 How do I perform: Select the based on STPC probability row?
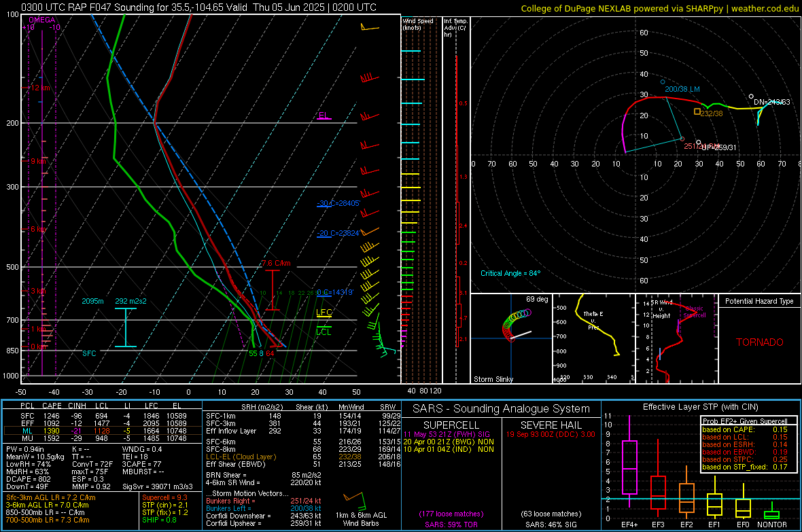click(745, 459)
